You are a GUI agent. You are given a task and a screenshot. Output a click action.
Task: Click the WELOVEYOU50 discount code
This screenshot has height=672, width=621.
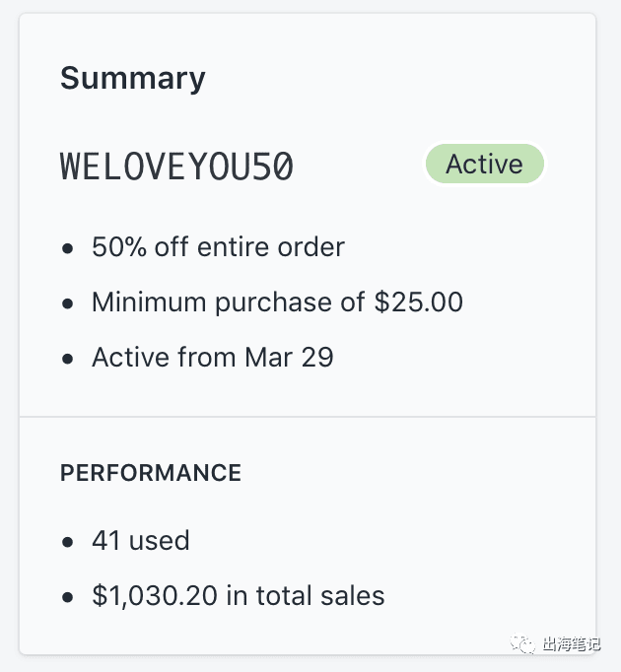click(177, 166)
